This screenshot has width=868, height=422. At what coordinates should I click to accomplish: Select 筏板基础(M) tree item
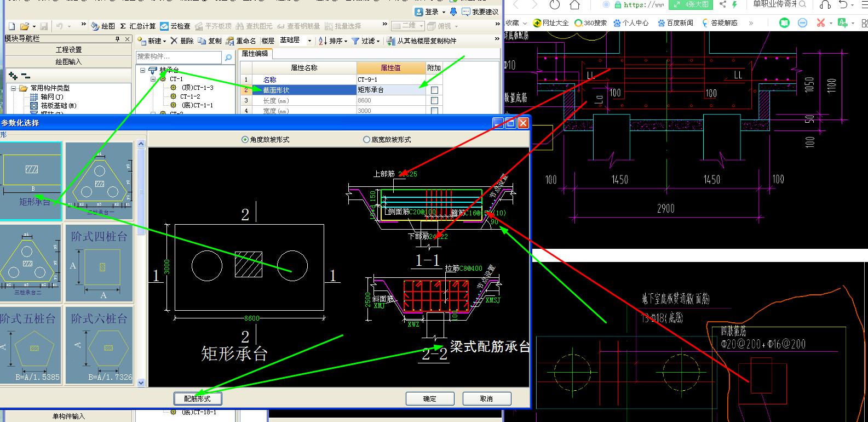(x=54, y=105)
